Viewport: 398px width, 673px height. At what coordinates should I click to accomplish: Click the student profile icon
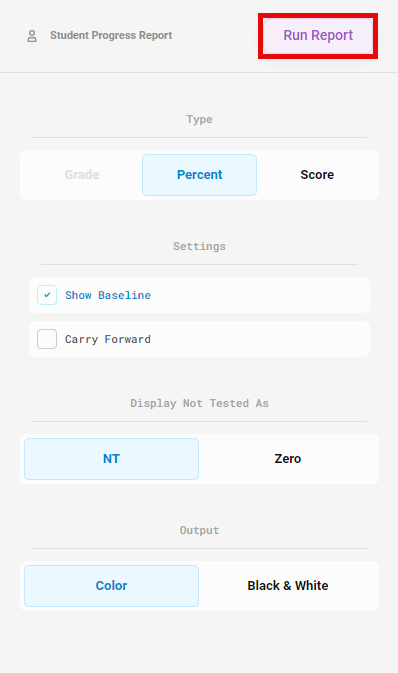click(32, 36)
